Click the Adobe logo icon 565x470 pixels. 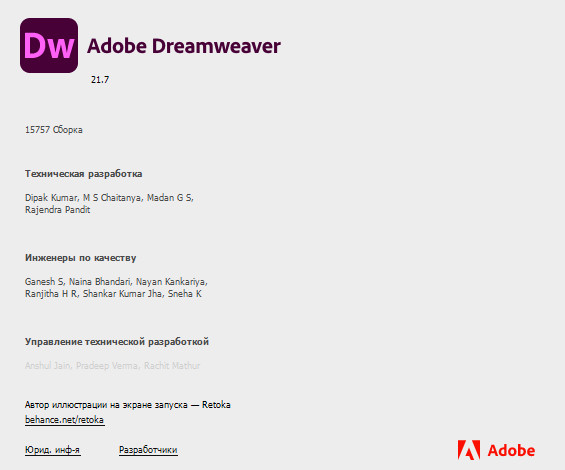(469, 450)
